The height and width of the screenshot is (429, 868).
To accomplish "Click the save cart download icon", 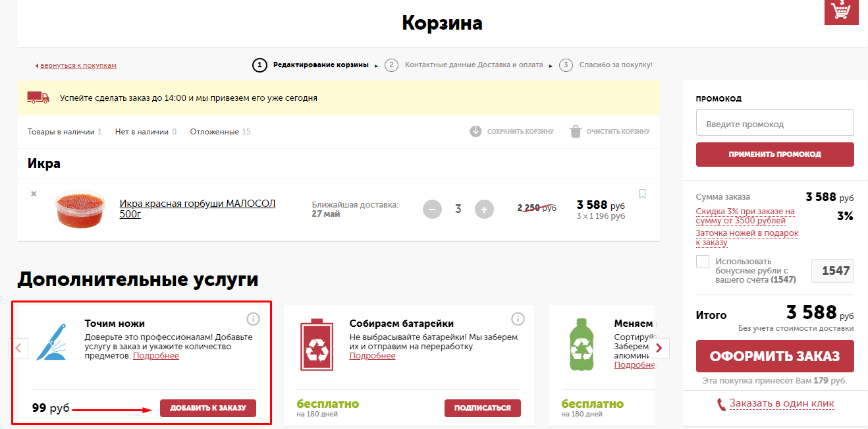I will [x=476, y=131].
